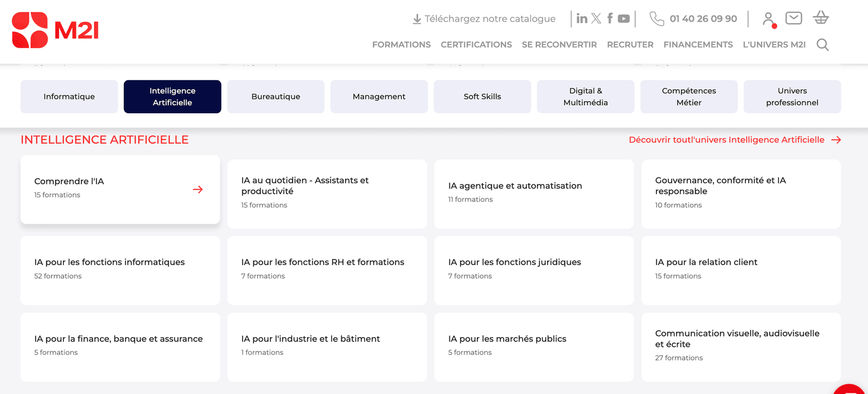Open the Comprendre l'IA card
Image resolution: width=868 pixels, height=394 pixels.
tap(120, 189)
